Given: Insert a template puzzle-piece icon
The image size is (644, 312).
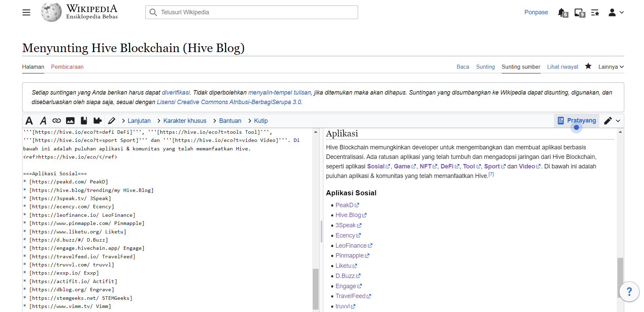Looking at the screenshot, I should [97, 121].
